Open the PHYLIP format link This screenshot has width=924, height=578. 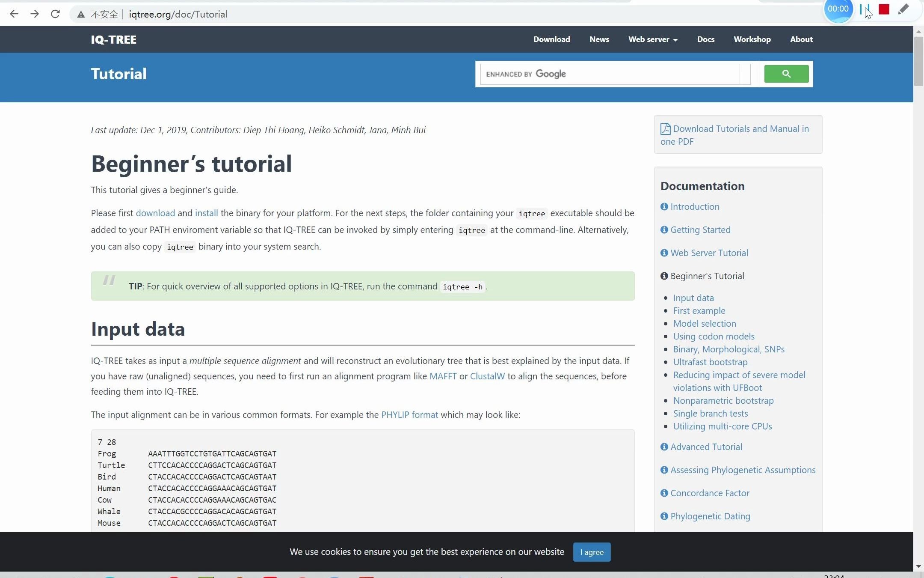point(409,415)
